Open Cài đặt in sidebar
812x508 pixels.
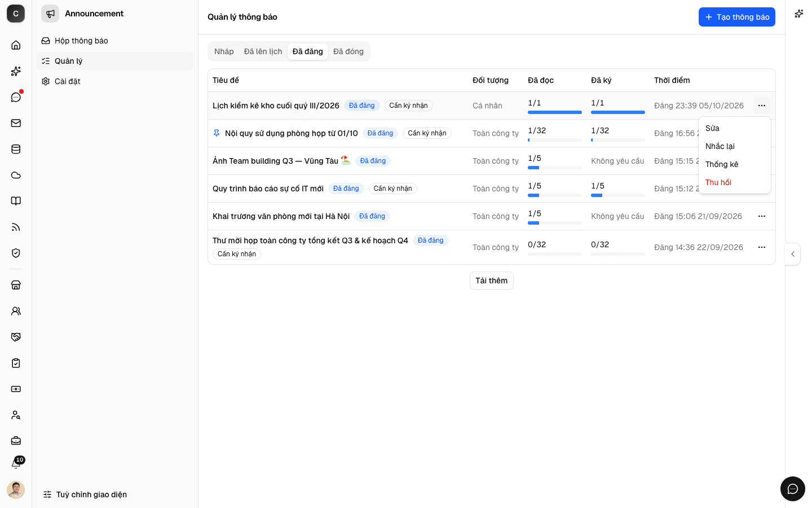click(x=115, y=81)
